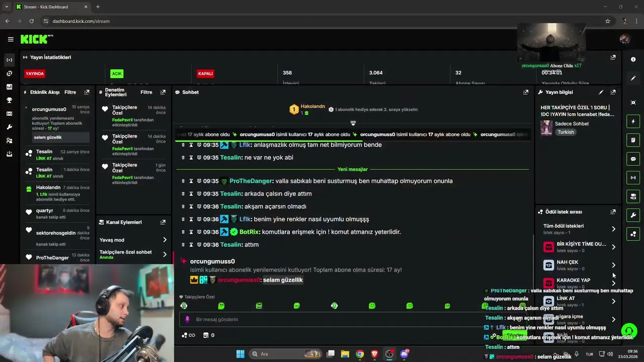Toggle the wrench widget button in right toolbar
Image resolution: width=644 pixels, height=362 pixels.
(633, 215)
